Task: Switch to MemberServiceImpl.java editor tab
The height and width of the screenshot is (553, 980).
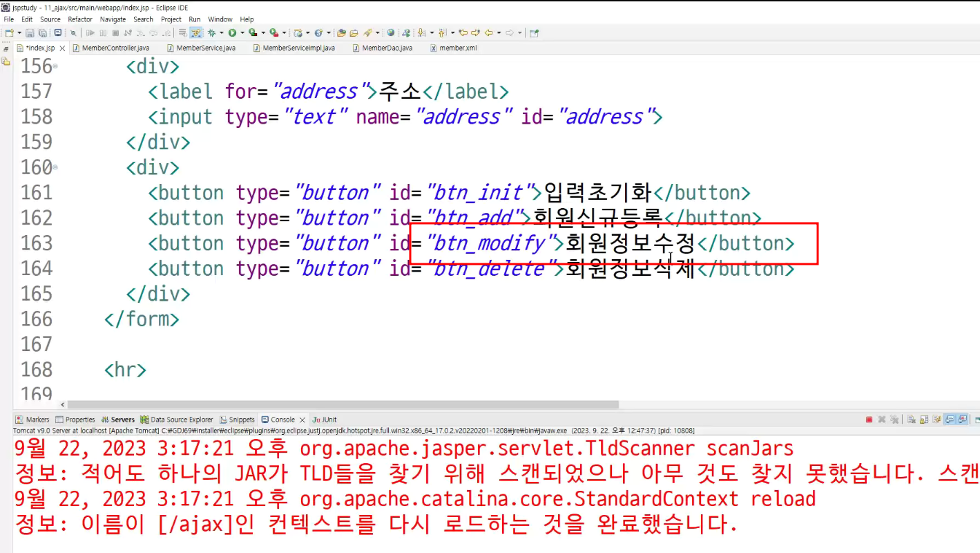Action: point(294,48)
